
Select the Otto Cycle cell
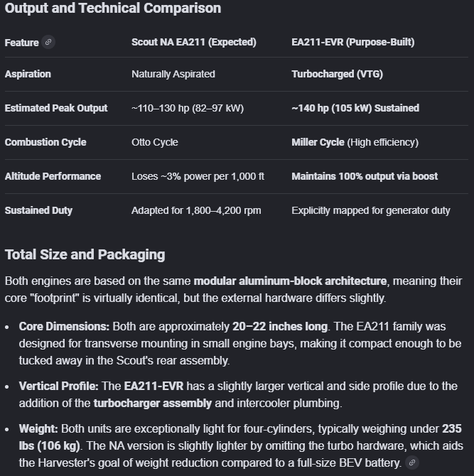tap(155, 142)
